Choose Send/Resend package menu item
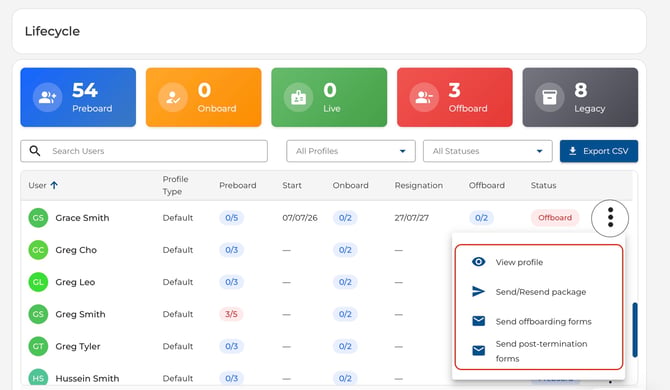670x390 pixels. pos(539,292)
